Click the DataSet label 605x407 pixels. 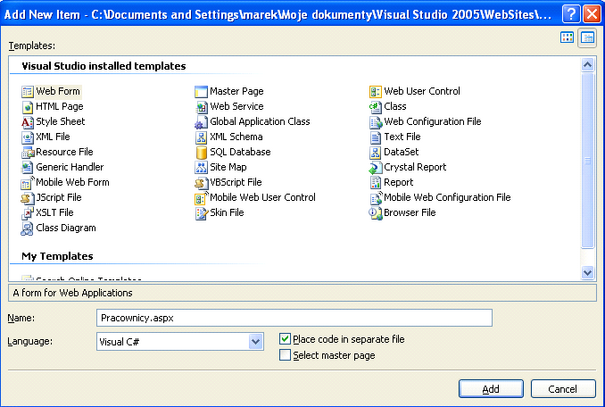click(x=401, y=152)
